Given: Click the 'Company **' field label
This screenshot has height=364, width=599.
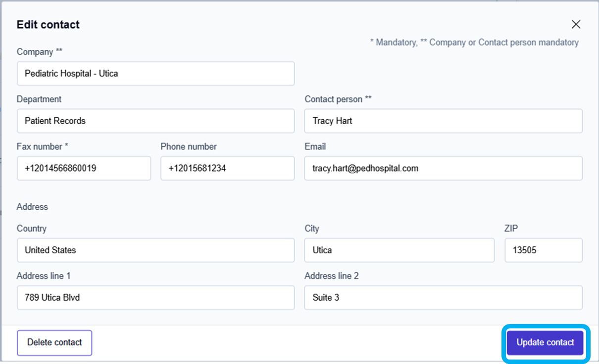Looking at the screenshot, I should tap(40, 52).
